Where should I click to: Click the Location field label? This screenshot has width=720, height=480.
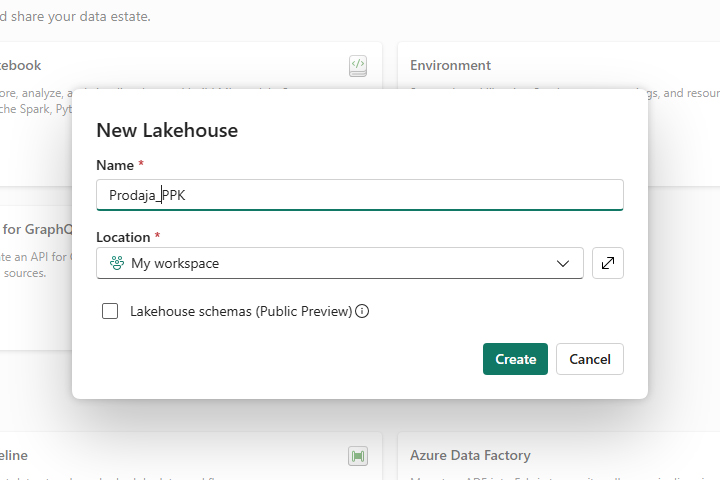[123, 237]
